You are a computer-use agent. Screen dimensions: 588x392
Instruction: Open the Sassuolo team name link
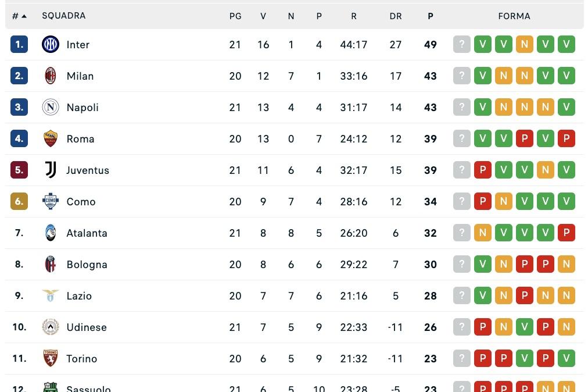88,387
